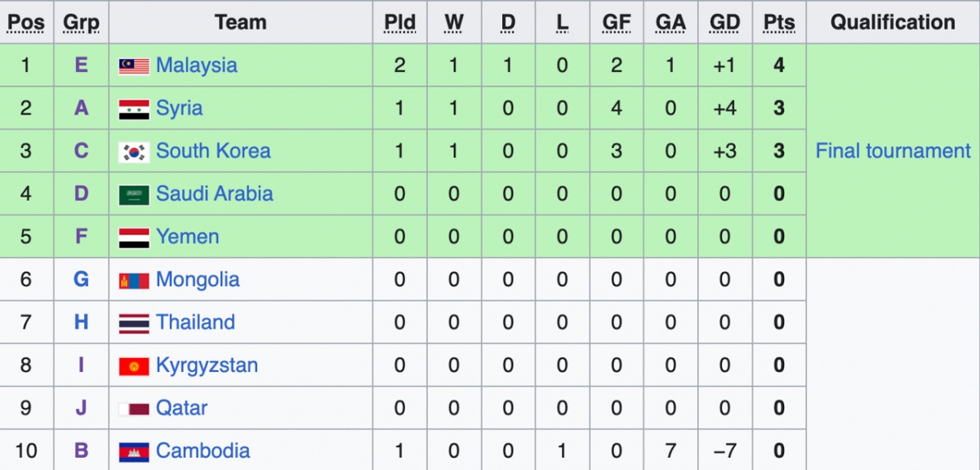
Task: Click the Syria flag icon
Action: point(134,109)
